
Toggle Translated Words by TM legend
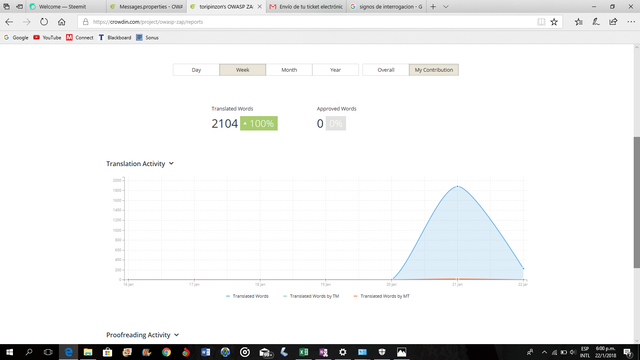tap(311, 296)
